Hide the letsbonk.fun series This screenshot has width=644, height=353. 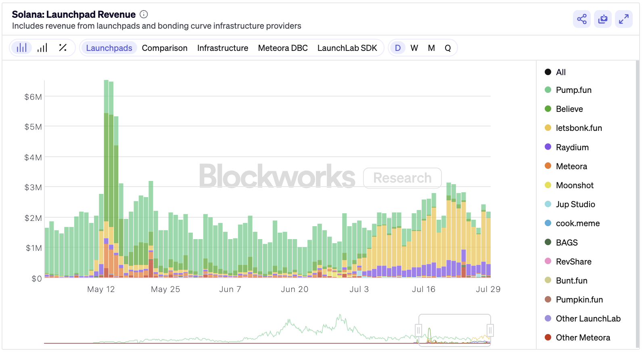[578, 128]
